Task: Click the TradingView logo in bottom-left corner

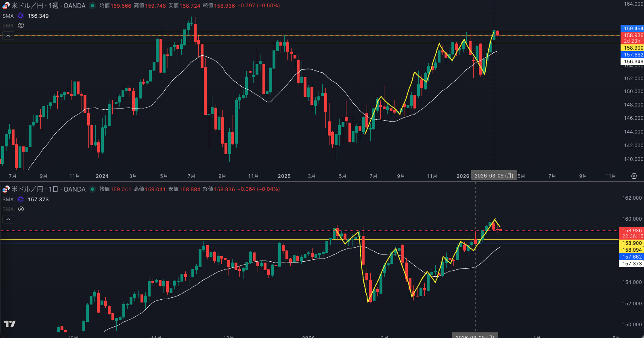Action: coord(10,323)
